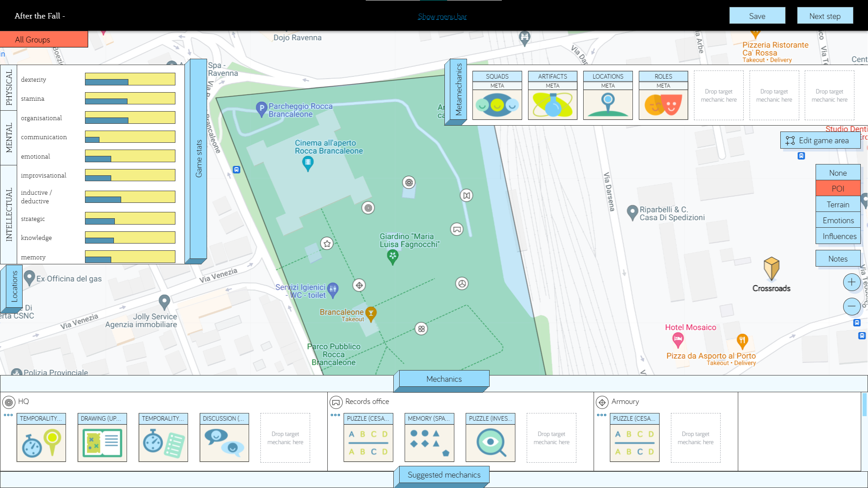868x488 pixels.
Task: Expand the Suggested mechanics panel
Action: [443, 475]
